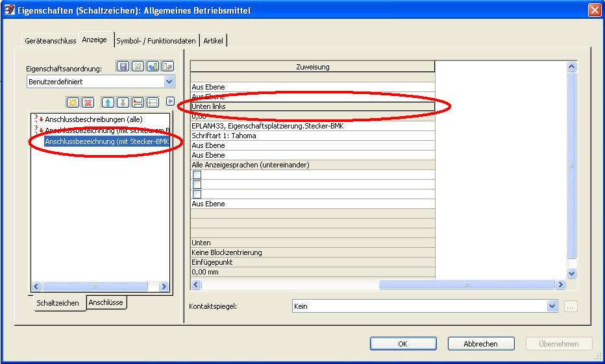This screenshot has width=605, height=364.
Task: Click the left arrow of the table's horizontal scrollbar
Action: 195,285
